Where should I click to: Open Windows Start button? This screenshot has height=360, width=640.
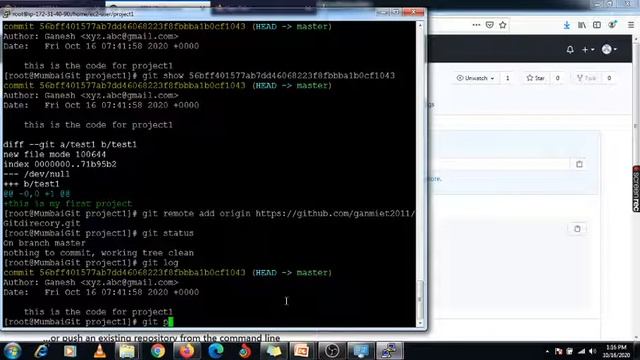(x=12, y=351)
